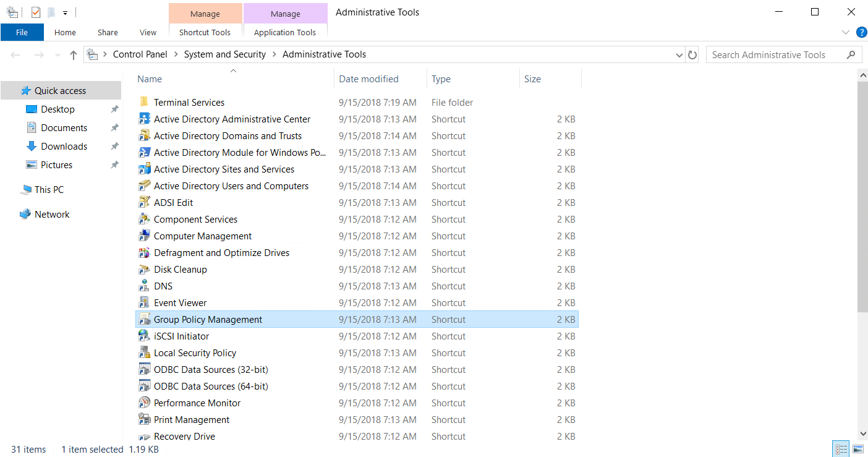The width and height of the screenshot is (868, 457).
Task: Click the search magnifier icon
Action: [x=852, y=54]
